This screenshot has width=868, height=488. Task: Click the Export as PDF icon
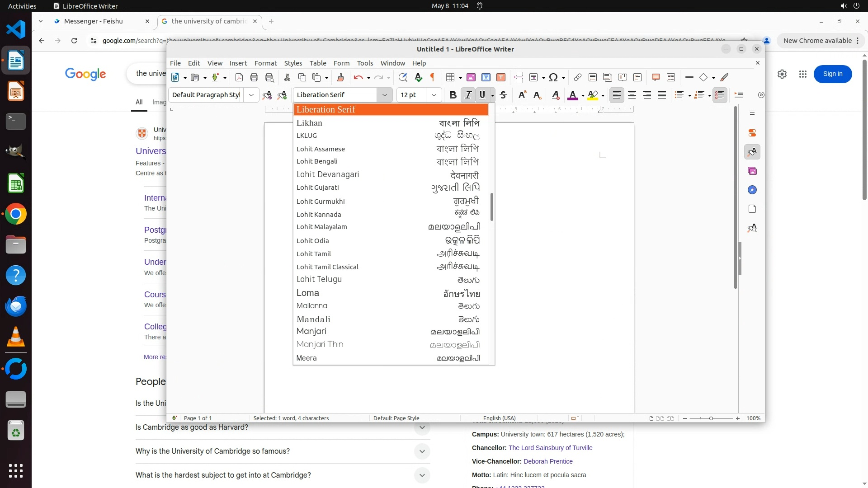click(x=239, y=77)
